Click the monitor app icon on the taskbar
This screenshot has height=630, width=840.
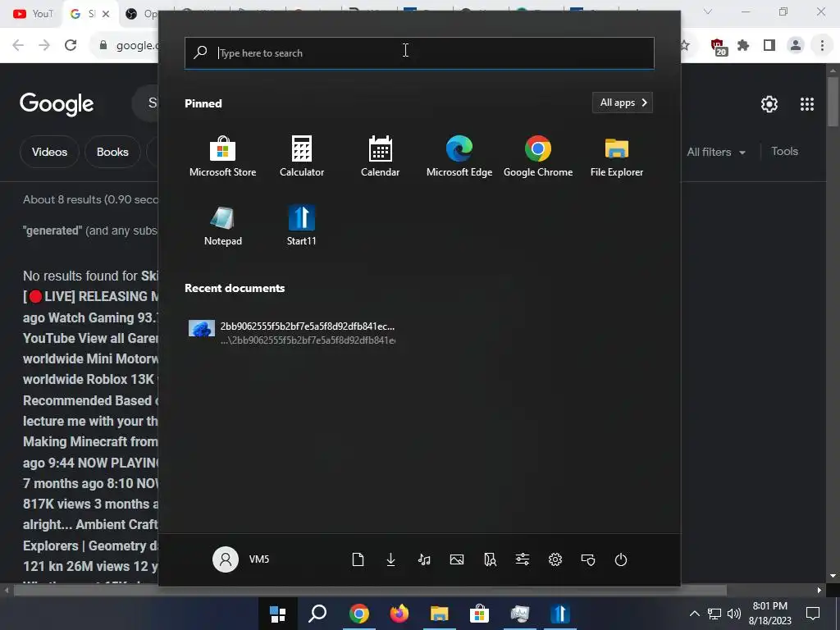pos(519,614)
